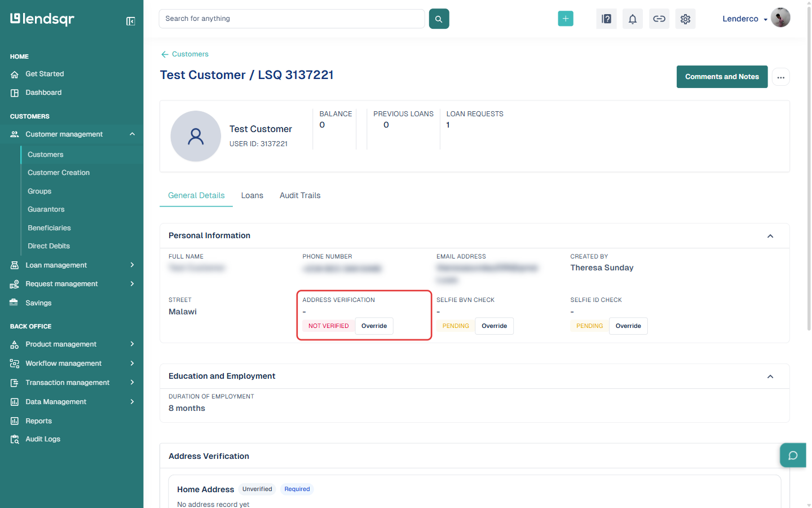The width and height of the screenshot is (812, 508).
Task: Override the Selfie ID Check
Action: [x=628, y=326]
